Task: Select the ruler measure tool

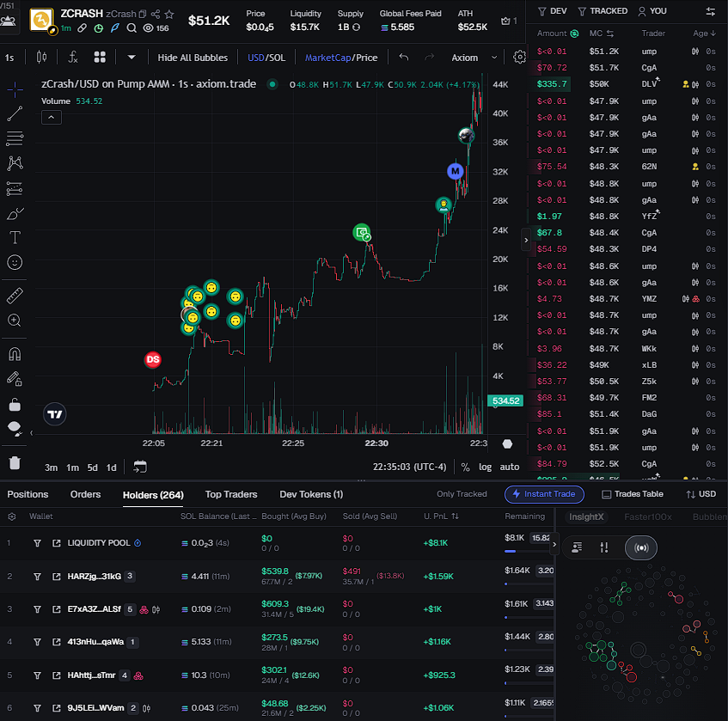Action: click(15, 296)
